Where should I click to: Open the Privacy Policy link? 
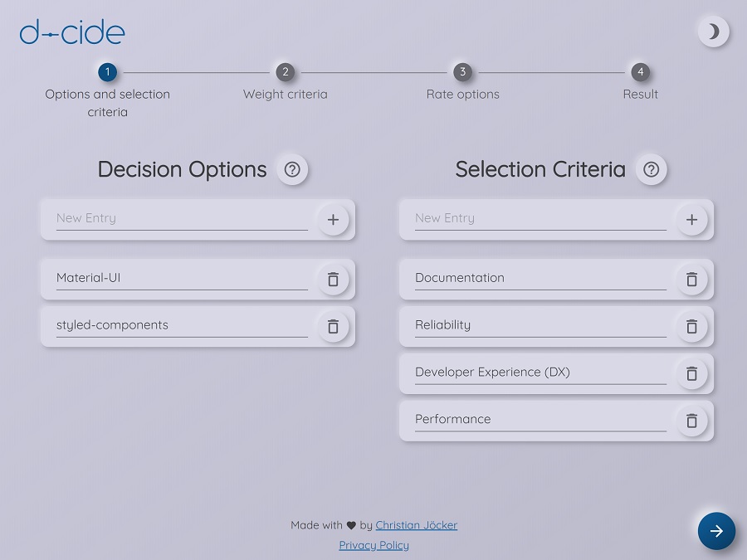(x=373, y=545)
